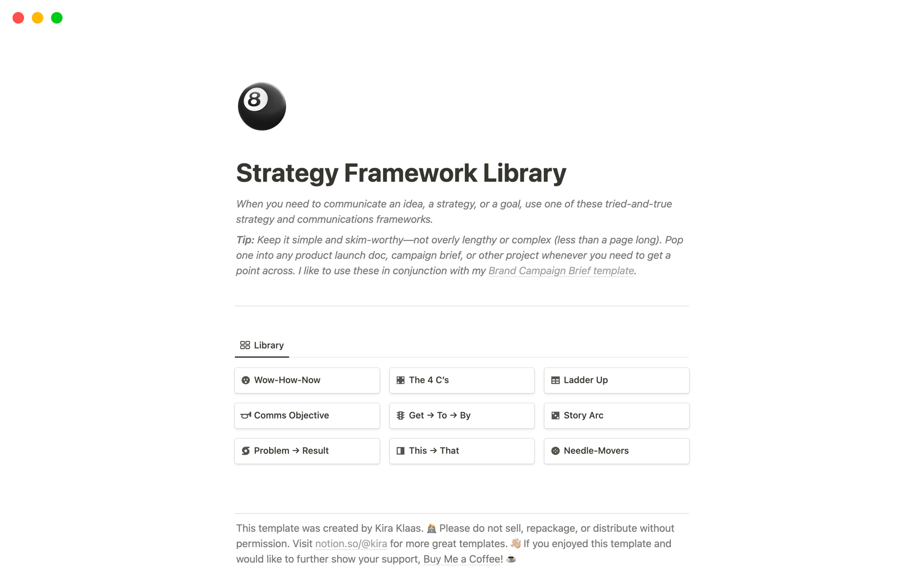Viewport: 924px width, 578px height.
Task: Click the Story Arc framework icon
Action: (x=557, y=415)
